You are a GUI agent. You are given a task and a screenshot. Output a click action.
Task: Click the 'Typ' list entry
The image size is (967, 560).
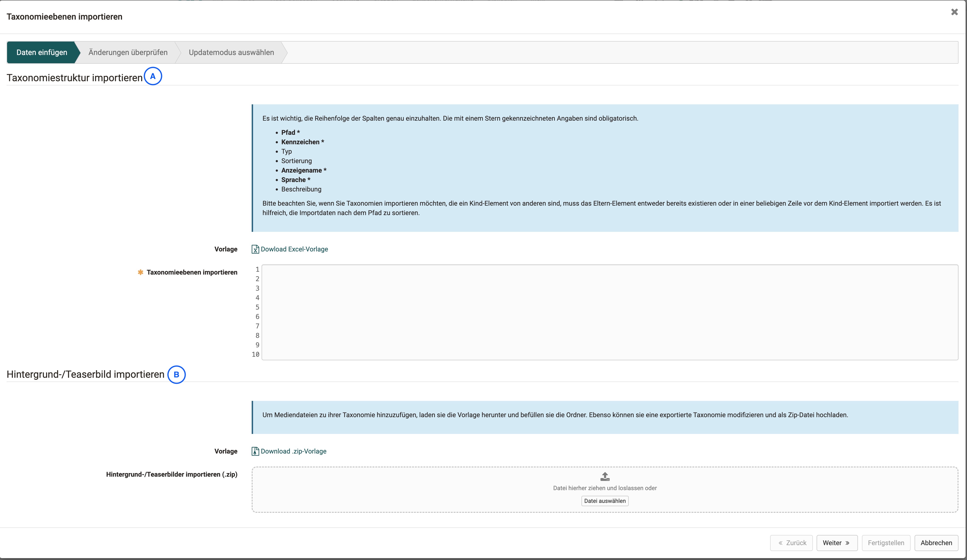coord(287,152)
